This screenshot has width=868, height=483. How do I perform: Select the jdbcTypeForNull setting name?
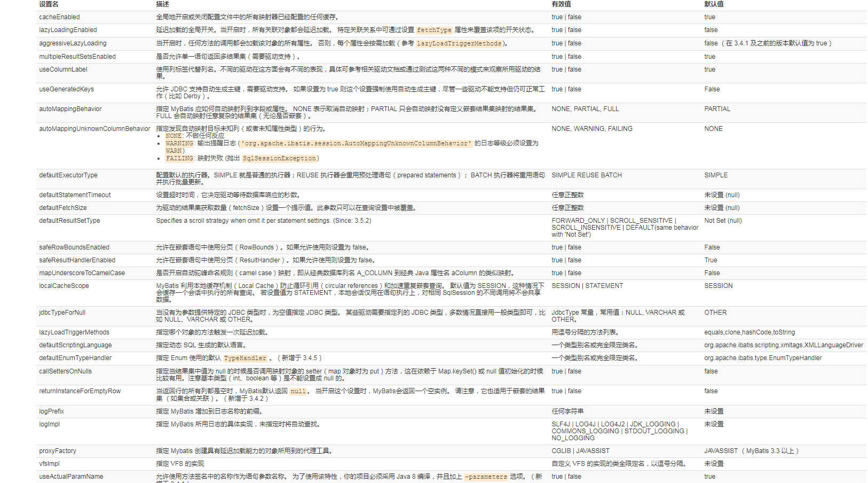pyautogui.click(x=62, y=313)
